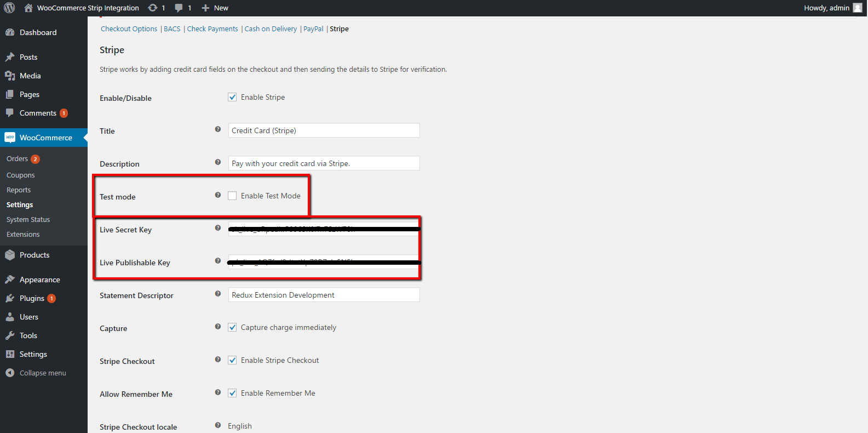This screenshot has height=433, width=868.
Task: Open Stripe Checkout locale English dropdown
Action: tap(240, 426)
